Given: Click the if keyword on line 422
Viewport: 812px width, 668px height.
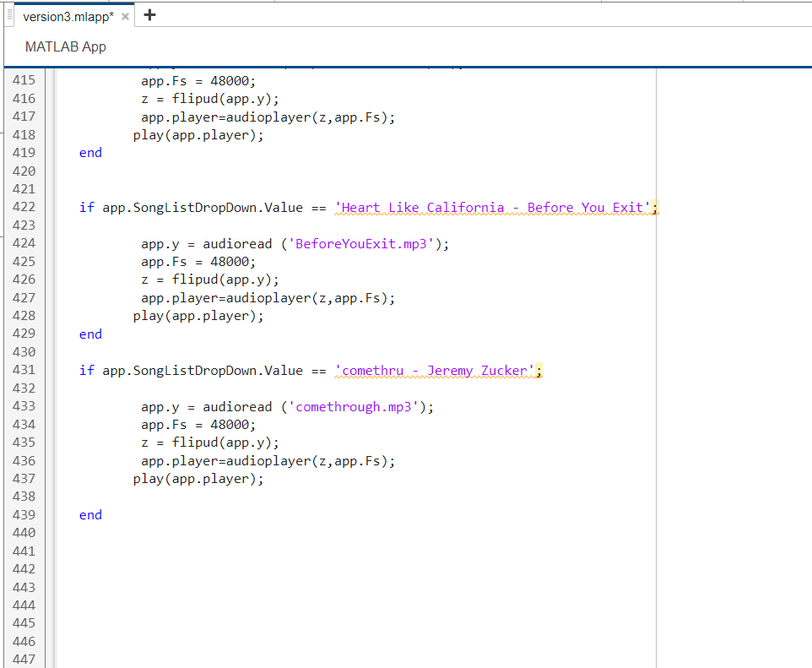Looking at the screenshot, I should click(x=86, y=207).
